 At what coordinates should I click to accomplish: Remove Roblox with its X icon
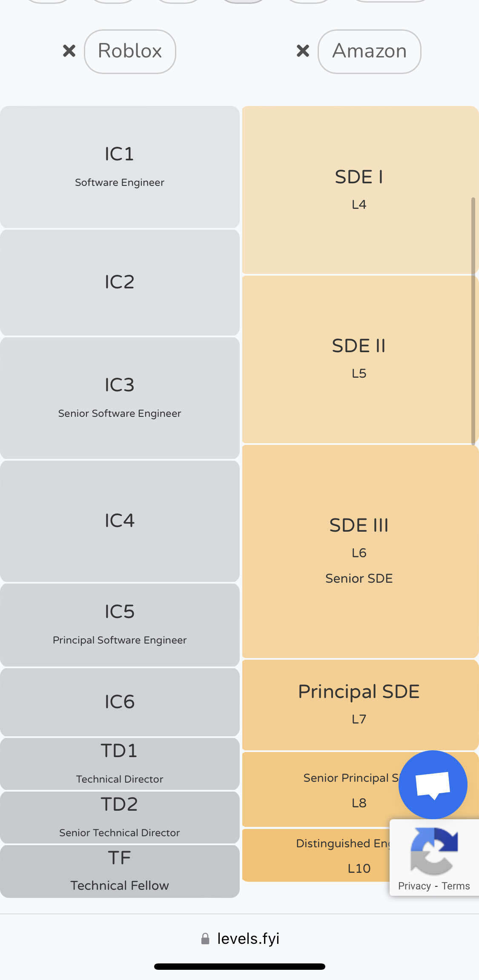(69, 51)
